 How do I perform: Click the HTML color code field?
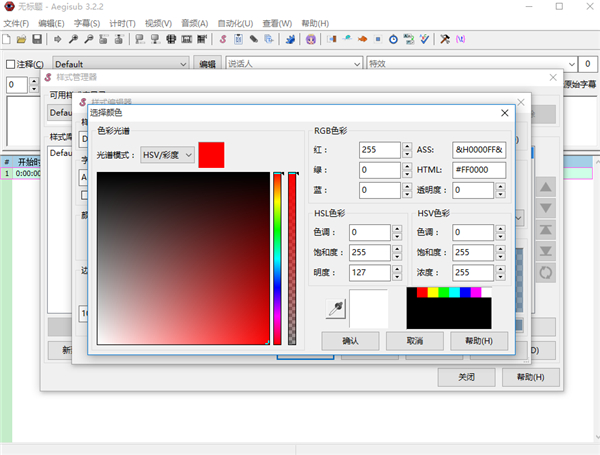tap(479, 170)
